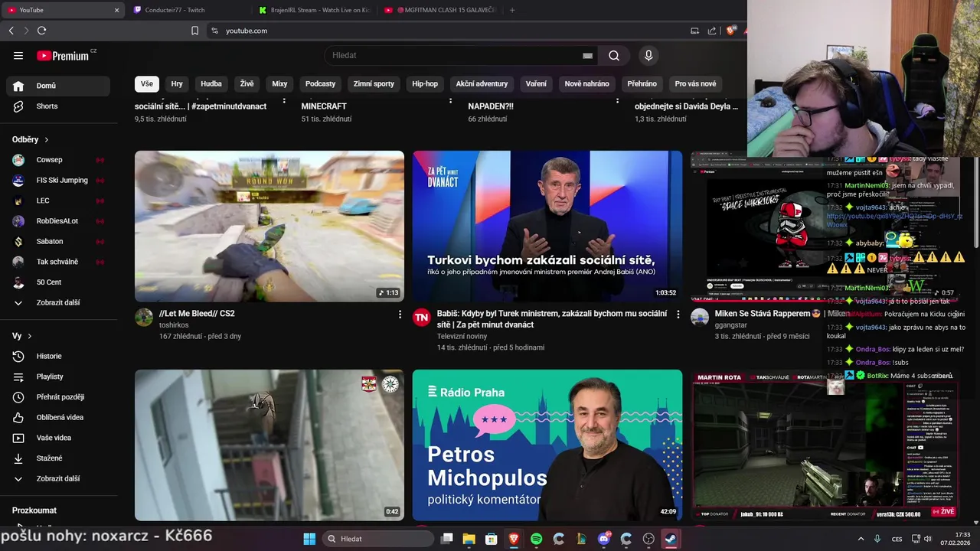Screen dimensions: 980x551
Task: Open the on-screen keyboard icon in search box
Action: coord(587,55)
